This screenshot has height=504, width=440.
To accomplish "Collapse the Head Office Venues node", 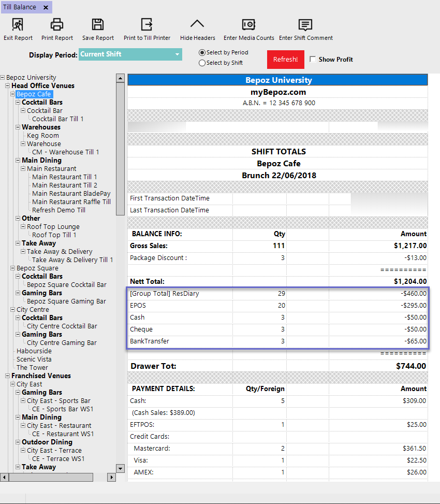I will point(7,86).
